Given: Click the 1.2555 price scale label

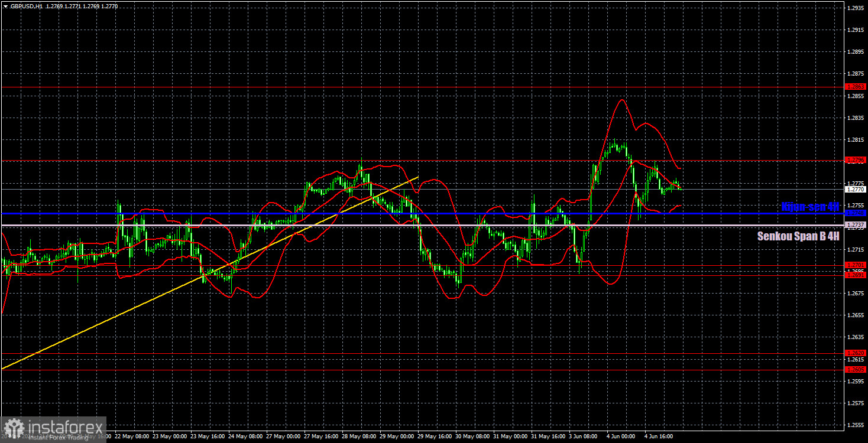Looking at the screenshot, I should [x=856, y=425].
